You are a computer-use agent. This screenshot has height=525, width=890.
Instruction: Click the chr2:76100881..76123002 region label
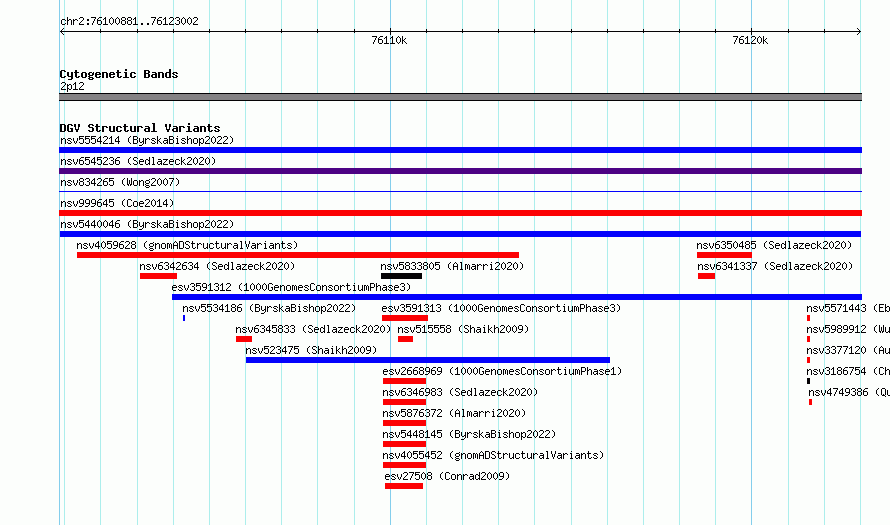[x=129, y=22]
